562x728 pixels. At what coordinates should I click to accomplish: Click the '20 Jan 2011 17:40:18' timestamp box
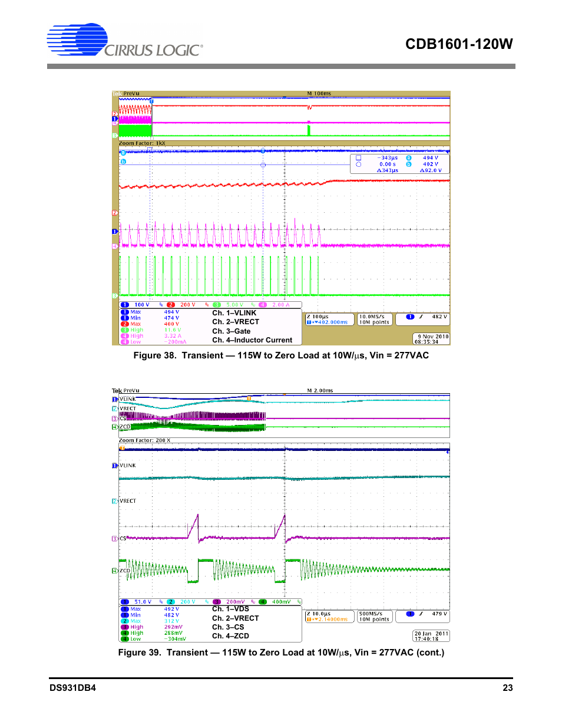point(431,636)
